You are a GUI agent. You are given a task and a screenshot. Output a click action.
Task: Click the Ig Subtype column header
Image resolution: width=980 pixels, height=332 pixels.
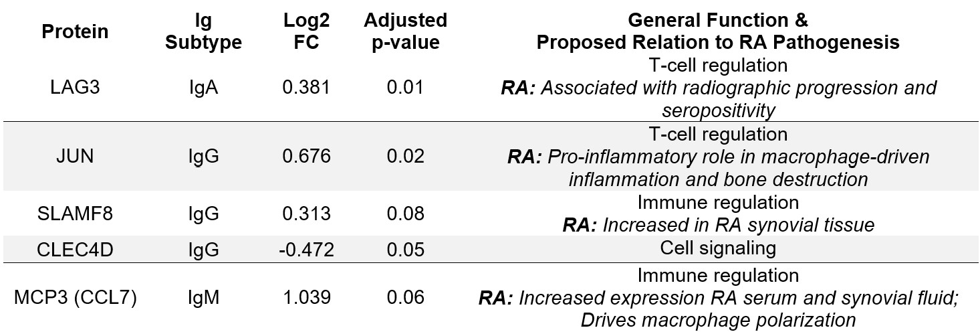tap(204, 32)
